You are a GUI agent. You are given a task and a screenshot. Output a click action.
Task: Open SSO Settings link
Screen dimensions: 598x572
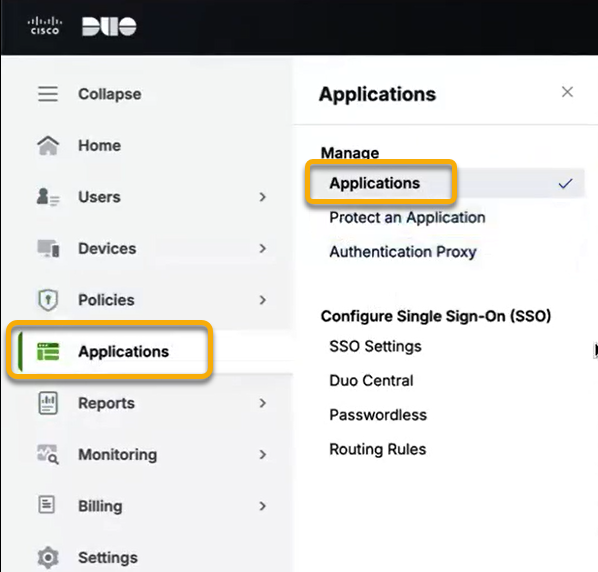[x=375, y=346]
